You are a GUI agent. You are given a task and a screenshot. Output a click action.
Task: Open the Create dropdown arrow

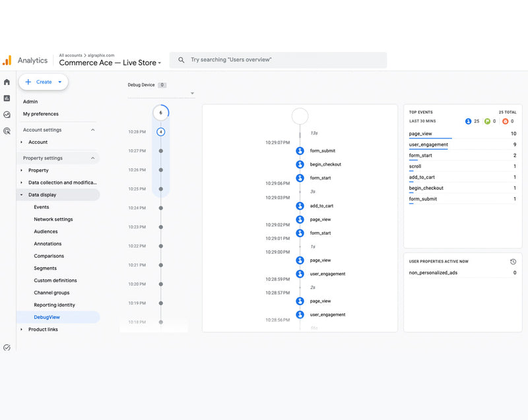tap(60, 82)
